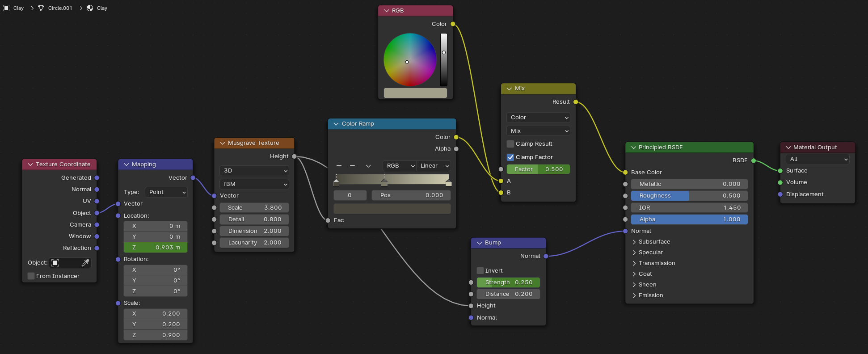This screenshot has width=868, height=354.
Task: Click the Roughness slider in Principled BSDF
Action: coord(689,196)
